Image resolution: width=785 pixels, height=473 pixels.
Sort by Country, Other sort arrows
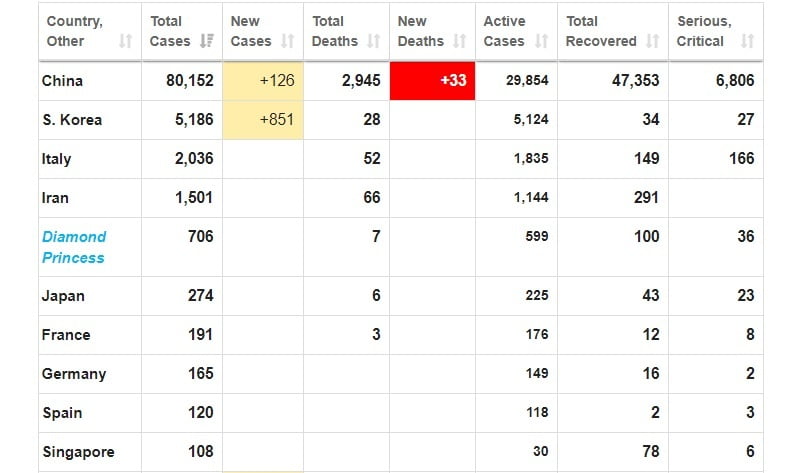coord(125,41)
